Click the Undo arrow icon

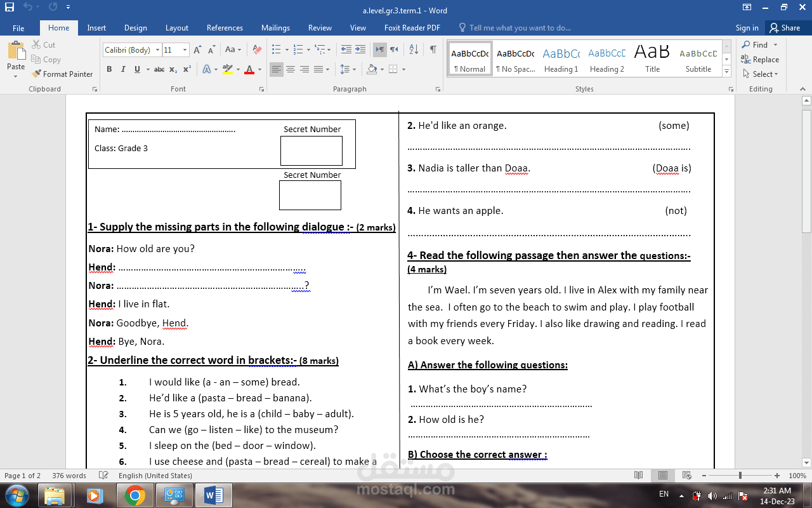click(28, 8)
